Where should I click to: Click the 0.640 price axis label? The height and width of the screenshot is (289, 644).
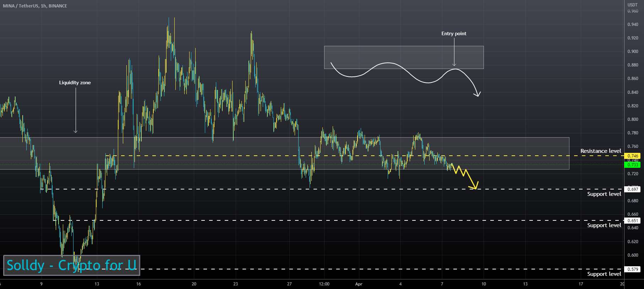(x=633, y=228)
